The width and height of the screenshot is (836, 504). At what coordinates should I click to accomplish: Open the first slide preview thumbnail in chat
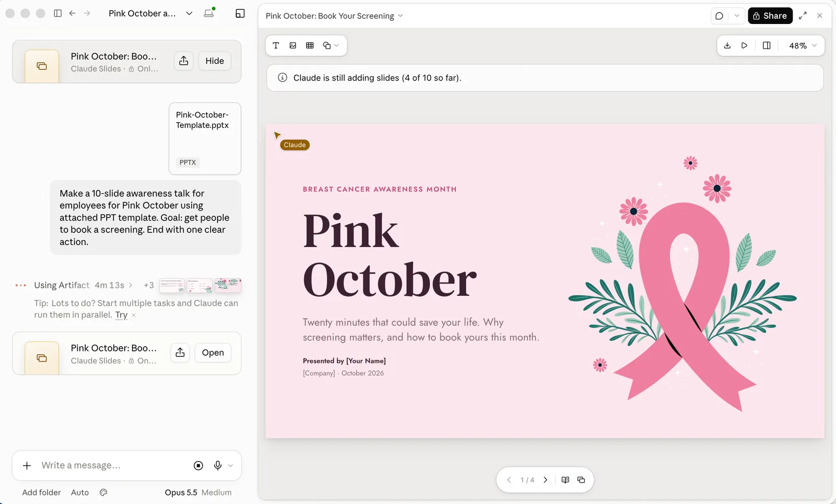[172, 285]
